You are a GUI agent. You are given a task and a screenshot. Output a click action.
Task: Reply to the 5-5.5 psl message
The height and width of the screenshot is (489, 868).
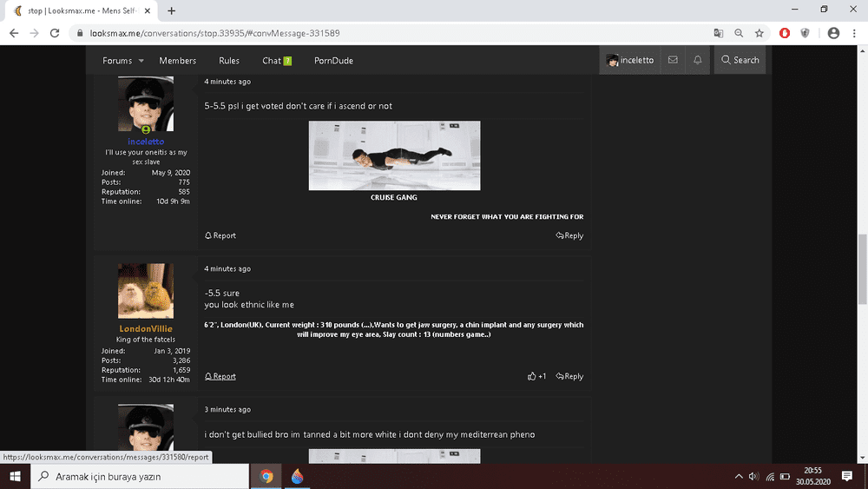pos(569,235)
